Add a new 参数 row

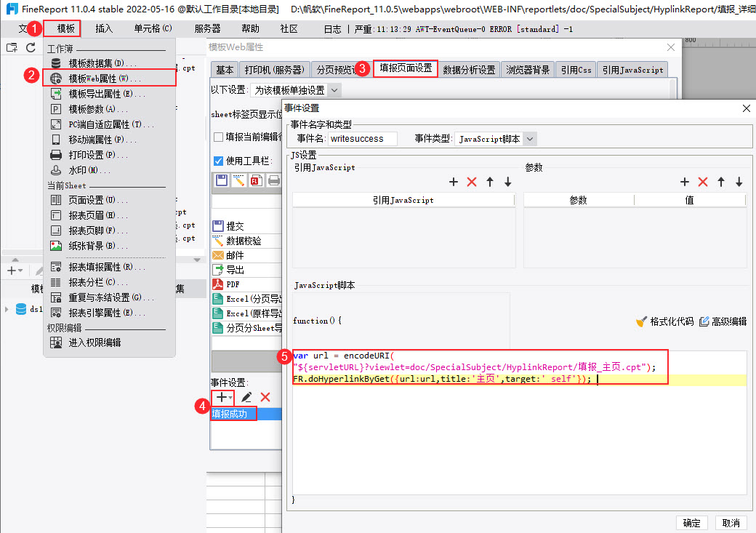[685, 182]
